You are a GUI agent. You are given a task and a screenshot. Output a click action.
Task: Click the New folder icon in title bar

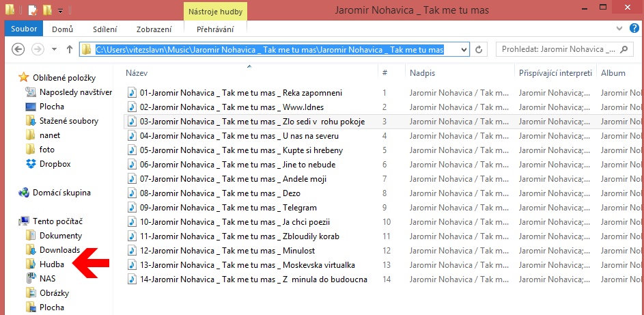[x=46, y=10]
